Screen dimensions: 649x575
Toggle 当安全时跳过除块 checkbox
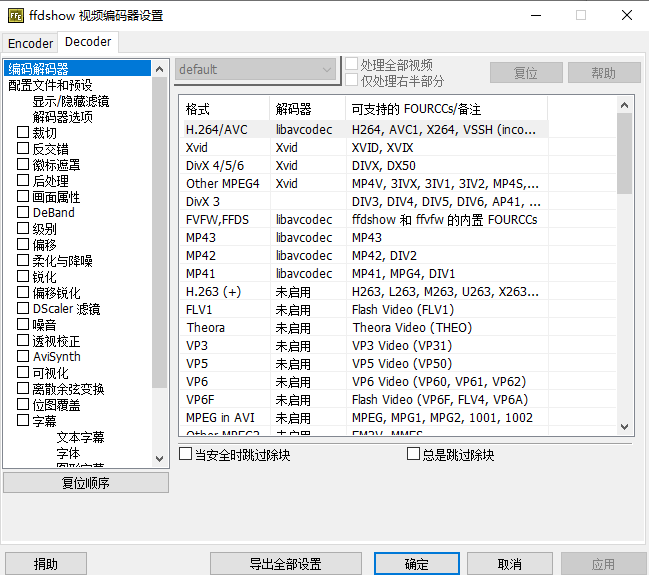point(185,454)
